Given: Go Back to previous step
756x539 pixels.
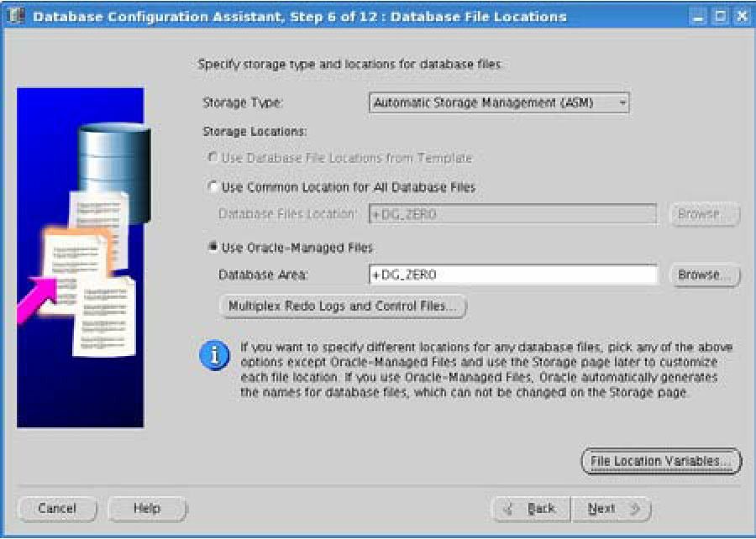Looking at the screenshot, I should click(532, 509).
